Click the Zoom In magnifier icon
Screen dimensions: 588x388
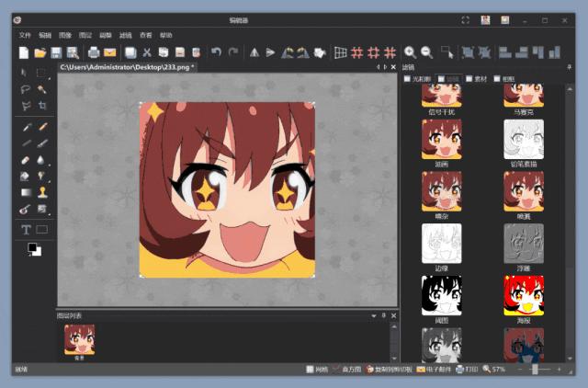point(410,52)
